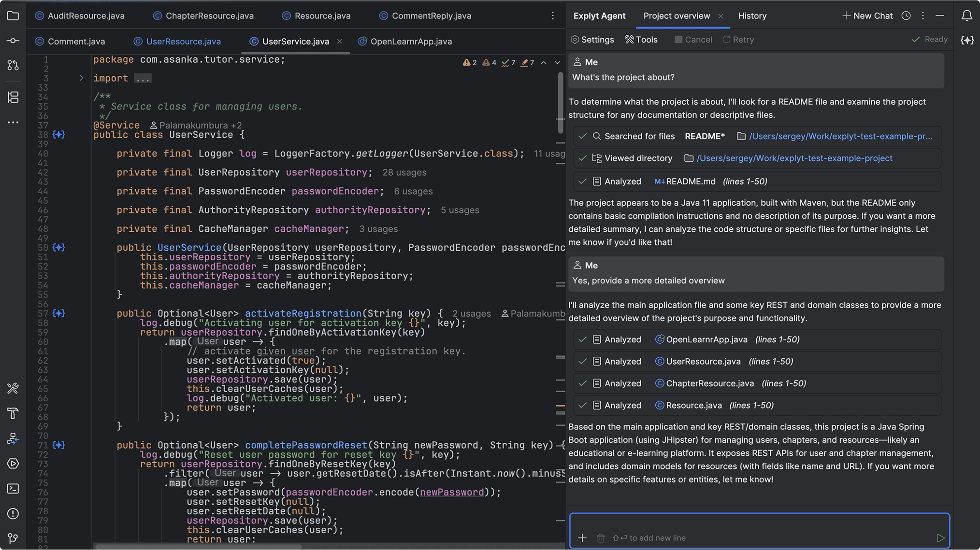The width and height of the screenshot is (980, 550).
Task: Open the Explyt kebab options menu
Action: [x=923, y=16]
